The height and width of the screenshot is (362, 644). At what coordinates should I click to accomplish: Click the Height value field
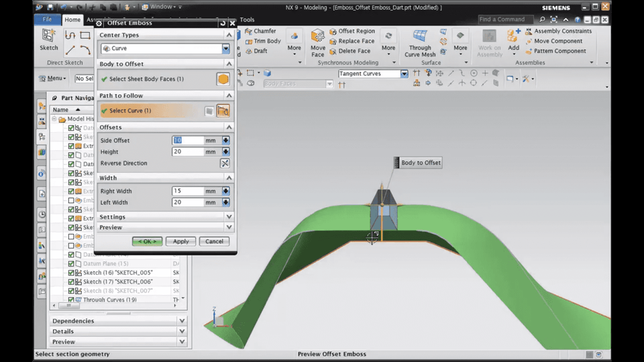point(188,152)
